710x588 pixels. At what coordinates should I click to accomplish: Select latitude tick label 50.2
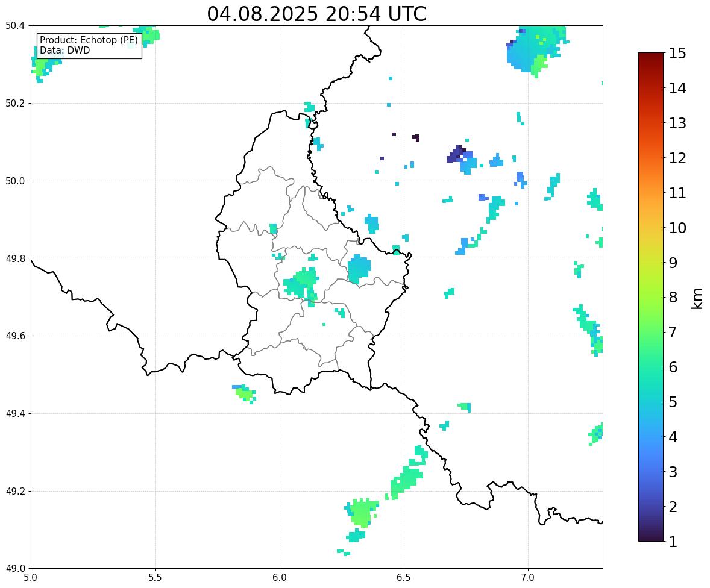[15, 103]
